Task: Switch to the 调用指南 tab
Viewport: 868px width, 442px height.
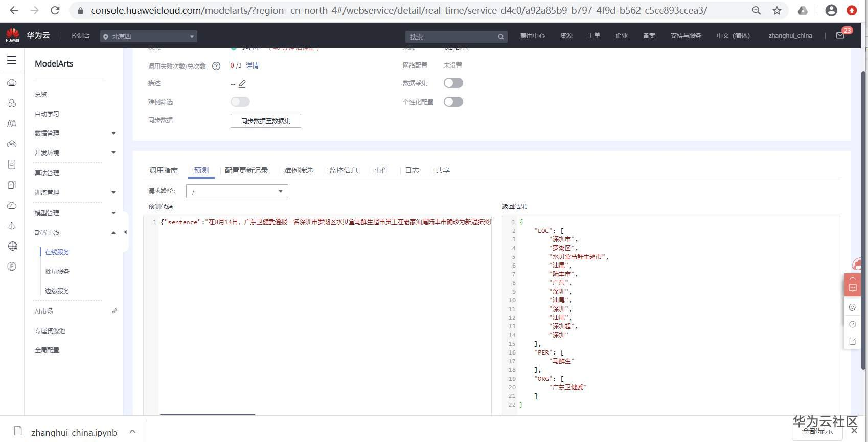Action: click(x=164, y=170)
